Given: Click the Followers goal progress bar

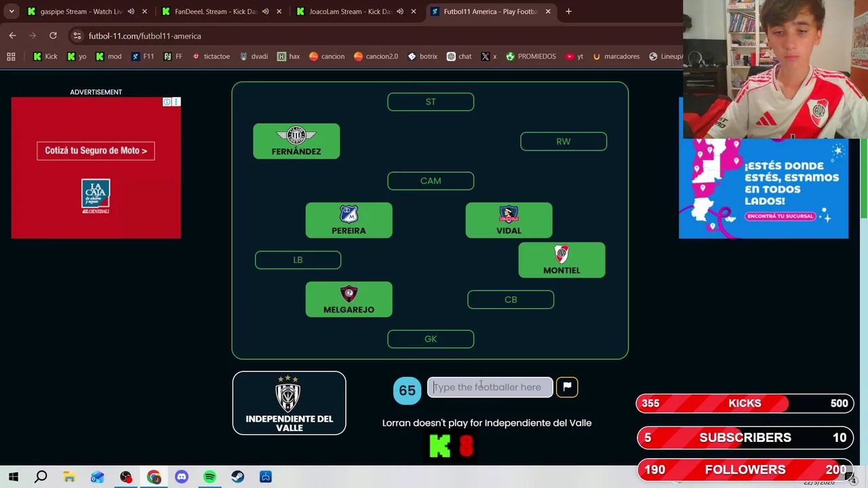Looking at the screenshot, I should click(x=744, y=470).
